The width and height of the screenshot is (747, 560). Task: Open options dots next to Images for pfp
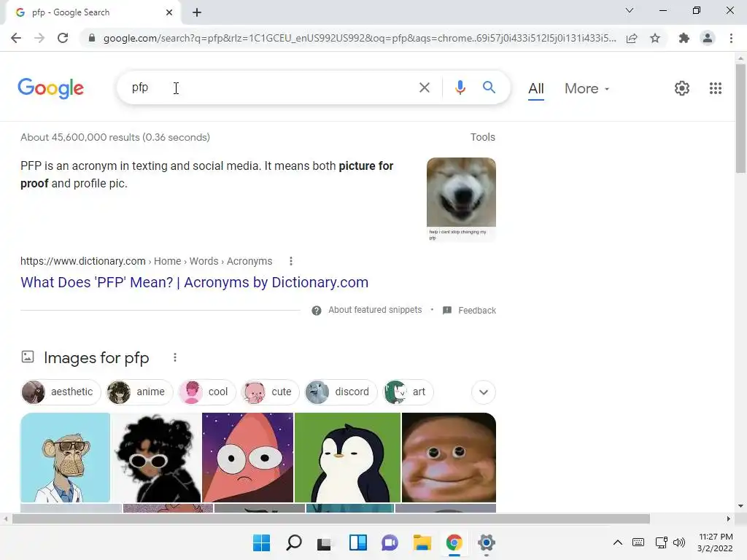pyautogui.click(x=175, y=357)
